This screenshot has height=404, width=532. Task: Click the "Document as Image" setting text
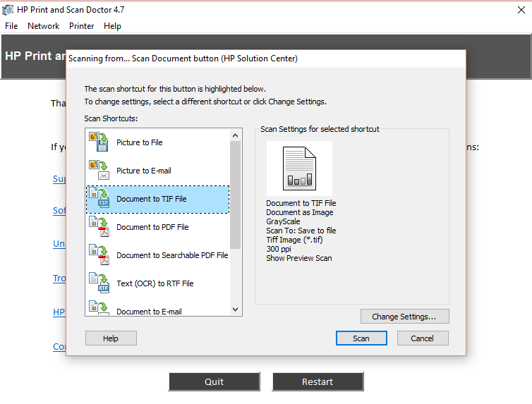300,212
